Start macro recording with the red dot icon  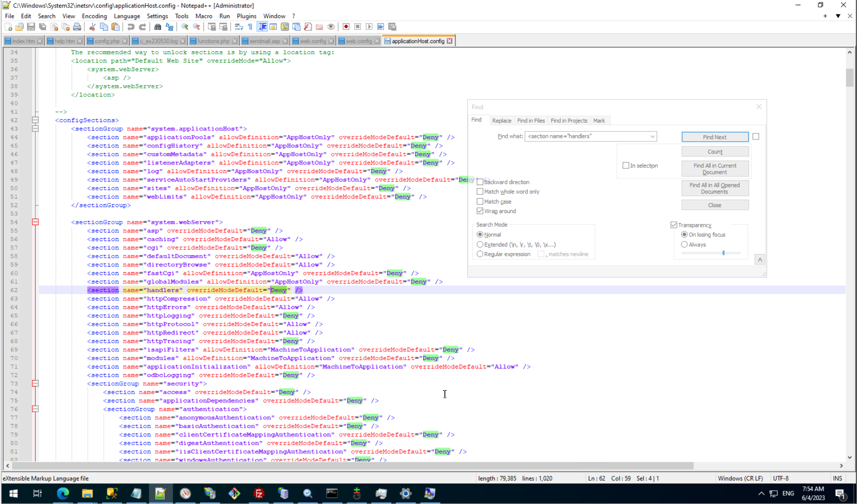346,27
